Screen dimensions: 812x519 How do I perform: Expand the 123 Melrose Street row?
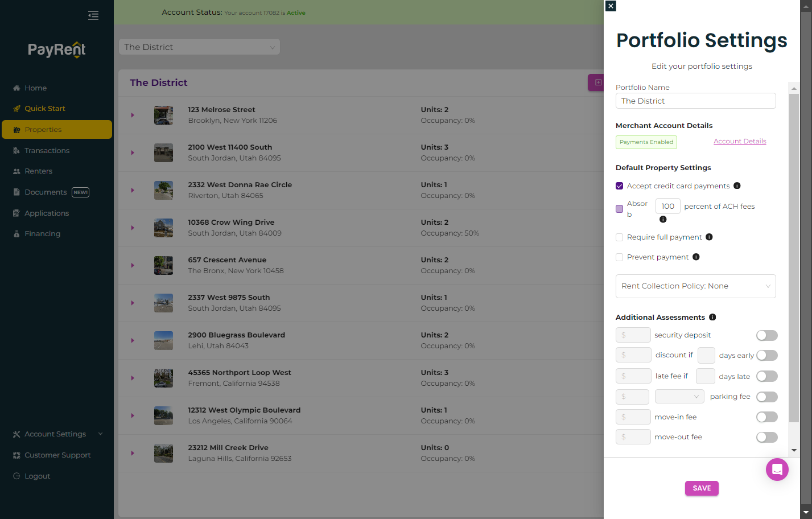(133, 115)
